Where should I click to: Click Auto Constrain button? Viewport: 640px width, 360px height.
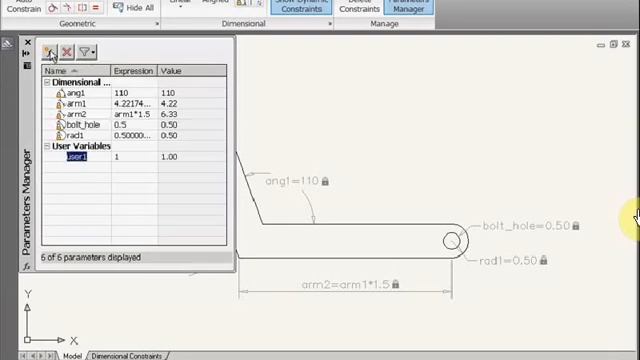(24, 6)
